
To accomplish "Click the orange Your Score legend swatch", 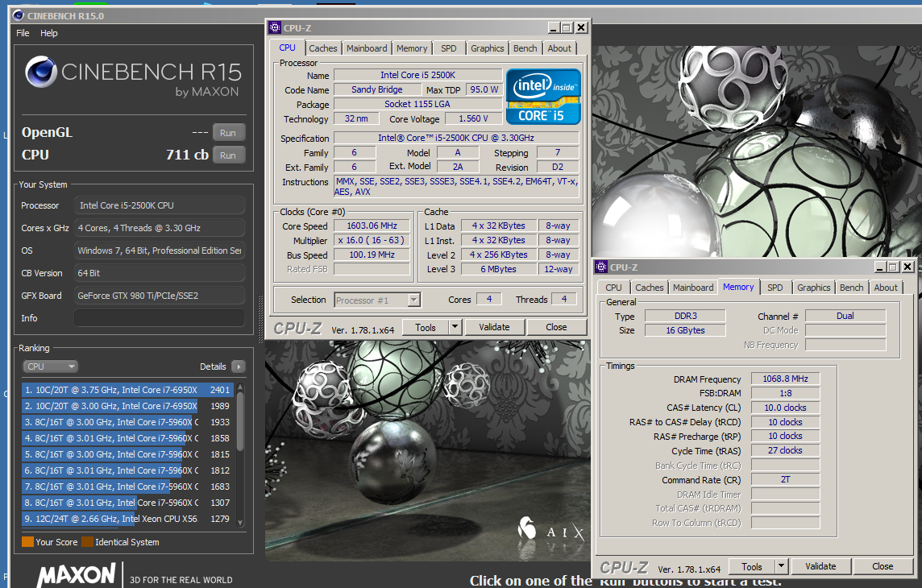I will click(27, 541).
